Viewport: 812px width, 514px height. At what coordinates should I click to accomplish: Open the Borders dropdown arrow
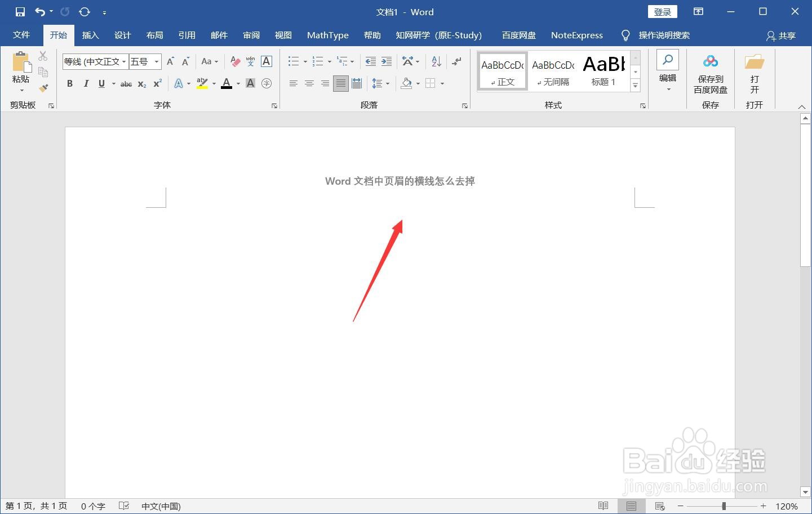[x=441, y=83]
